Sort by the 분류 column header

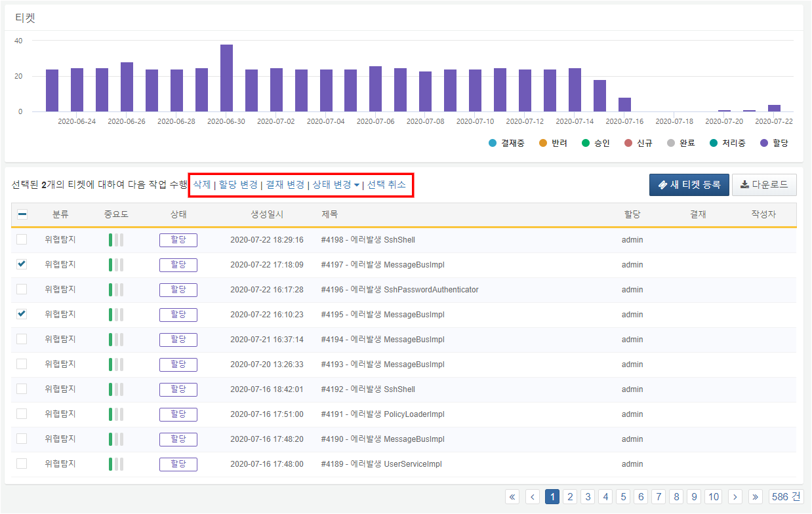point(60,214)
